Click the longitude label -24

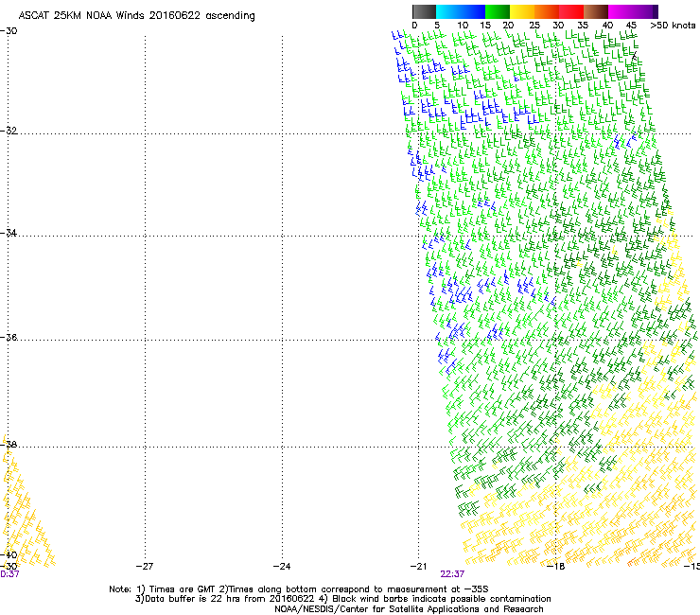coord(282,567)
